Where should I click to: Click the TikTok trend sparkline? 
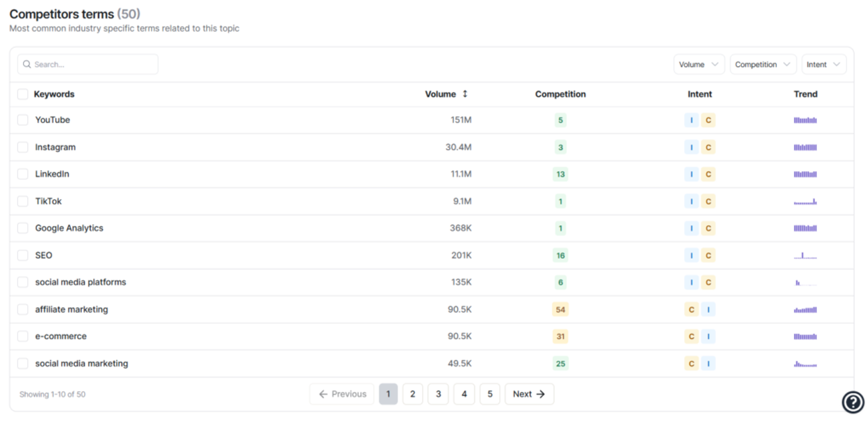coord(805,201)
